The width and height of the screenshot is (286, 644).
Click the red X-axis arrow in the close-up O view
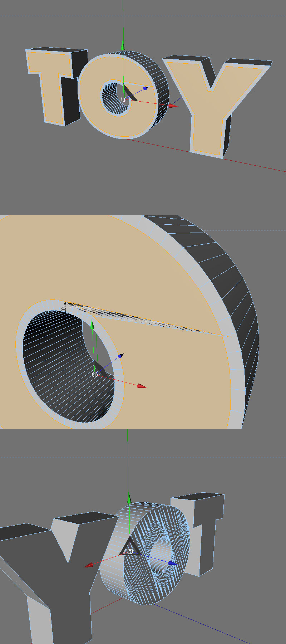point(142,386)
